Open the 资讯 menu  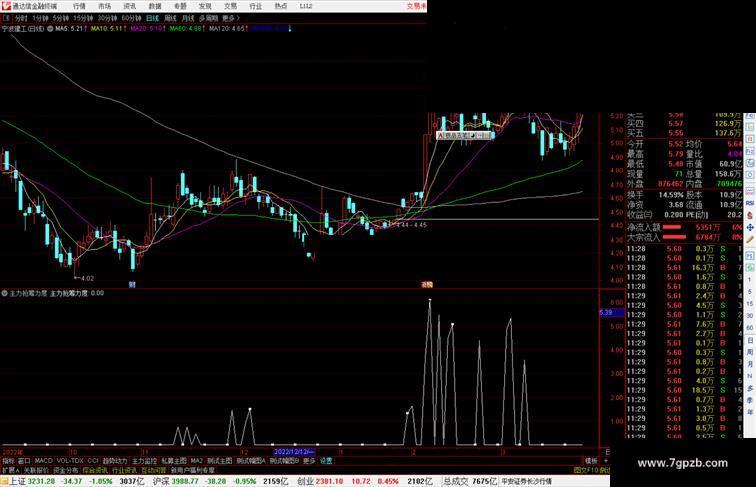pyautogui.click(x=130, y=6)
